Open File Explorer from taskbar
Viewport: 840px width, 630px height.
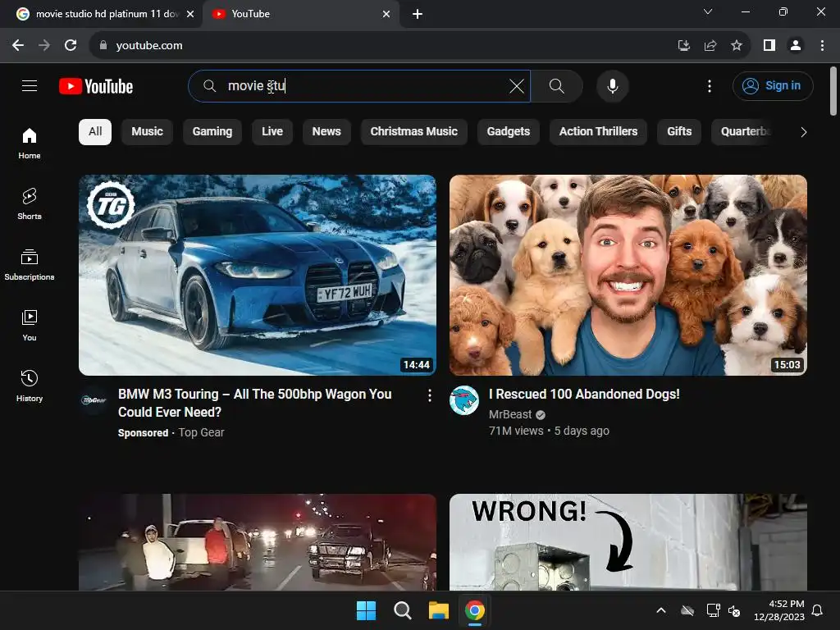[438, 610]
